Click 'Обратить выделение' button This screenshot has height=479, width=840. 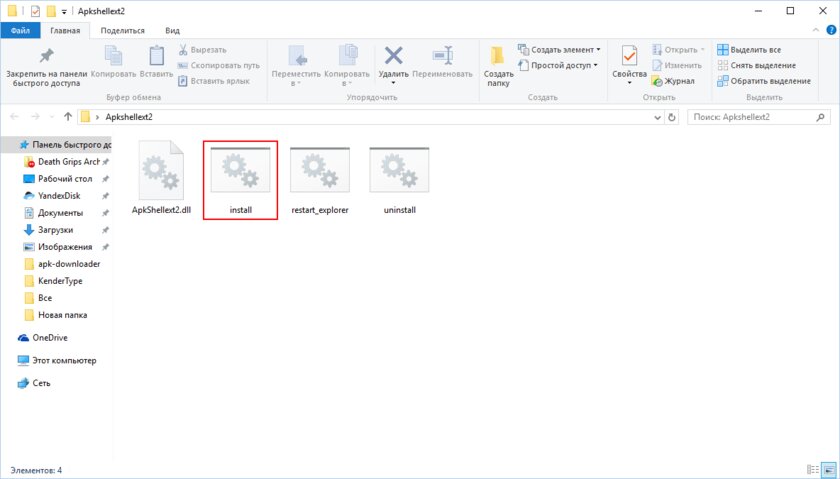(763, 81)
